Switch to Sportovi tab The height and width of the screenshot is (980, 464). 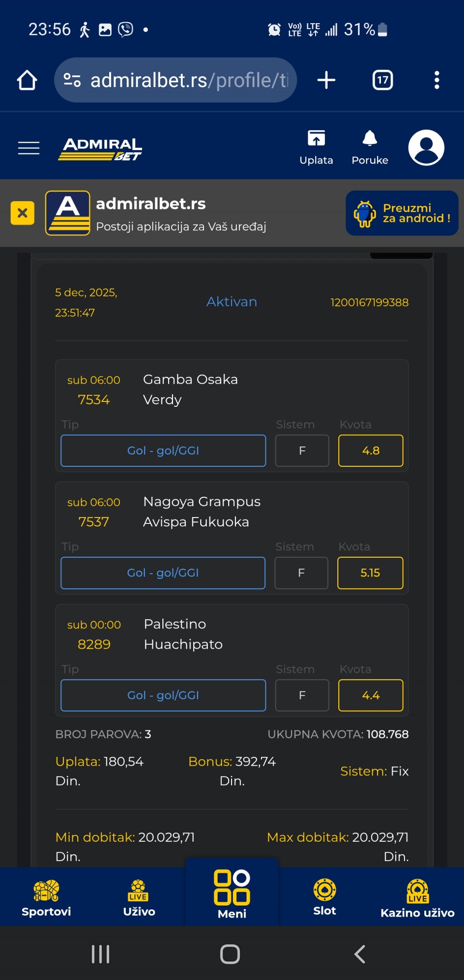[46, 898]
